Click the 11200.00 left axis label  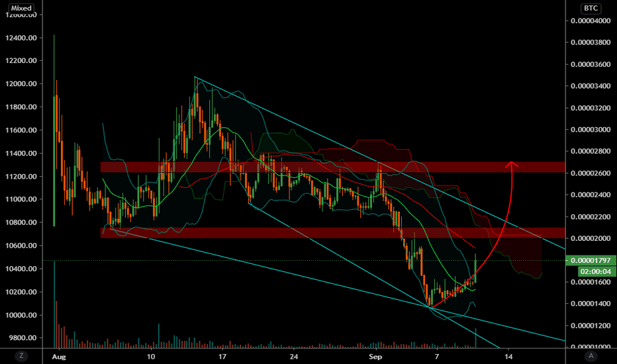(x=21, y=176)
